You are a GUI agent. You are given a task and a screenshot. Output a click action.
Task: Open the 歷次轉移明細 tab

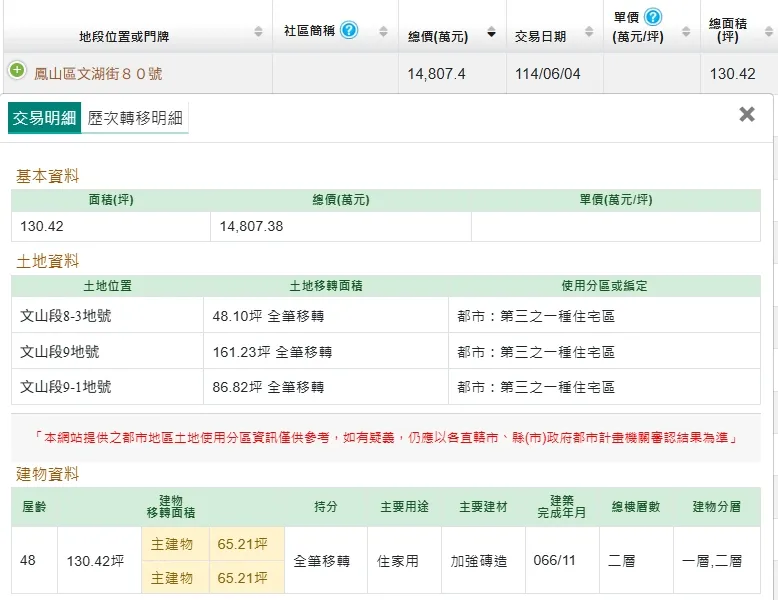click(x=135, y=118)
